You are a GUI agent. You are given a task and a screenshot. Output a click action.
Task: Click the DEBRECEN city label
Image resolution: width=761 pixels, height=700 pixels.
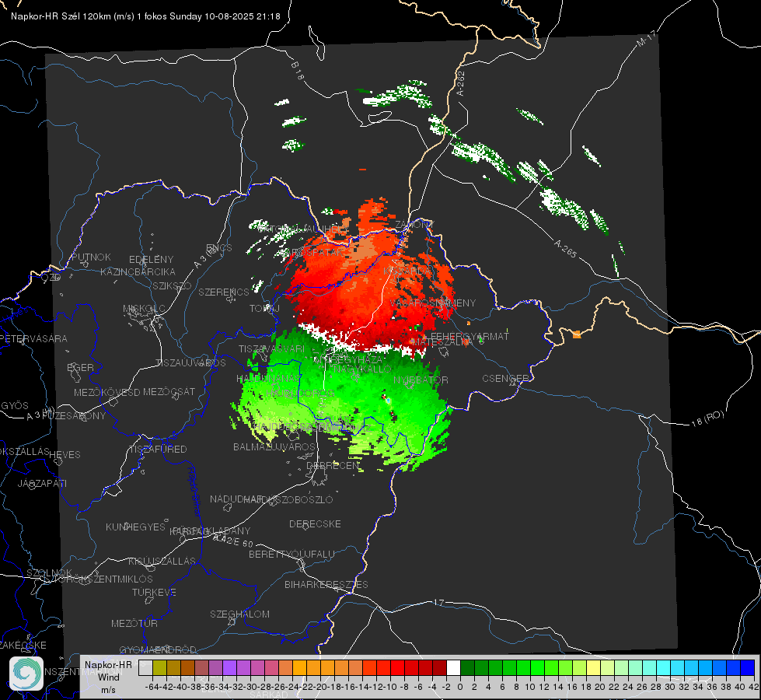pos(333,465)
